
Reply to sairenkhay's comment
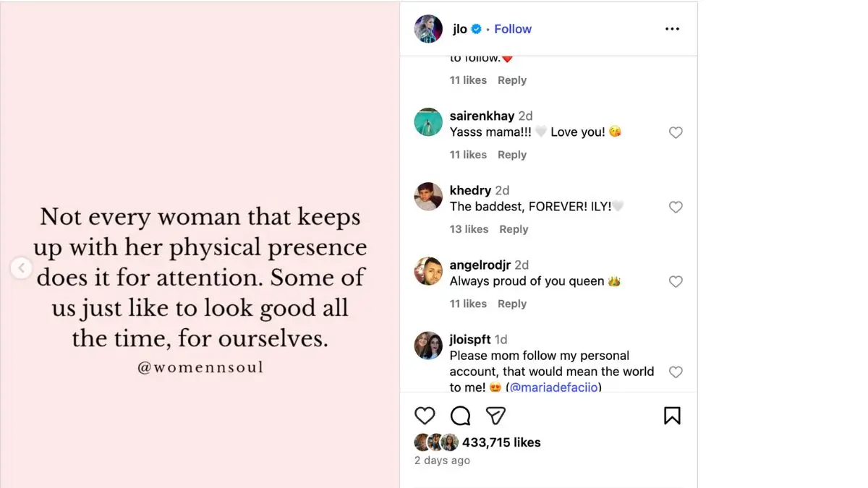click(x=512, y=155)
